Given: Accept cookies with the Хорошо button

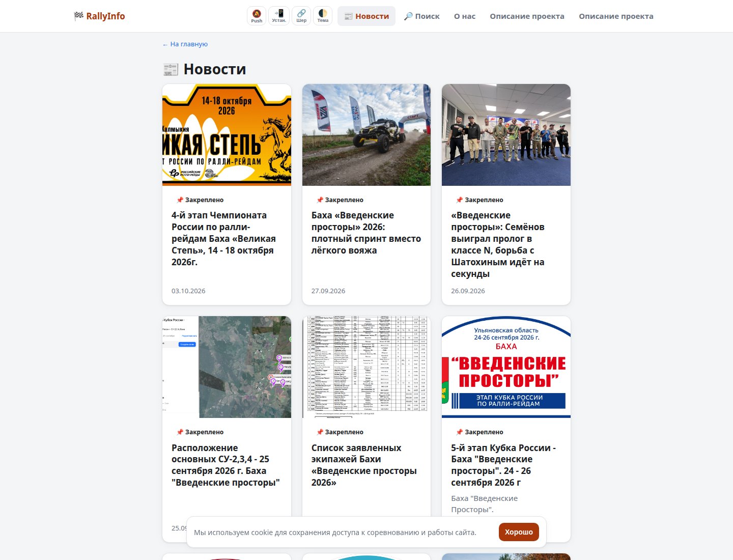Looking at the screenshot, I should point(519,532).
